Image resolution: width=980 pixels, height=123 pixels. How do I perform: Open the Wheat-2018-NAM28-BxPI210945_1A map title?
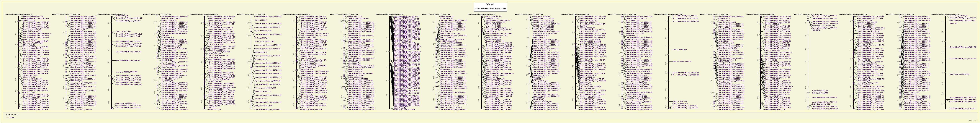[x=18, y=14]
